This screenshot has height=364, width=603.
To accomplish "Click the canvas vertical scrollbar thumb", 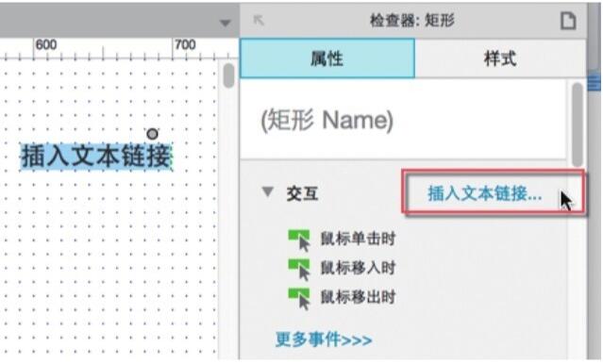I will tap(228, 75).
